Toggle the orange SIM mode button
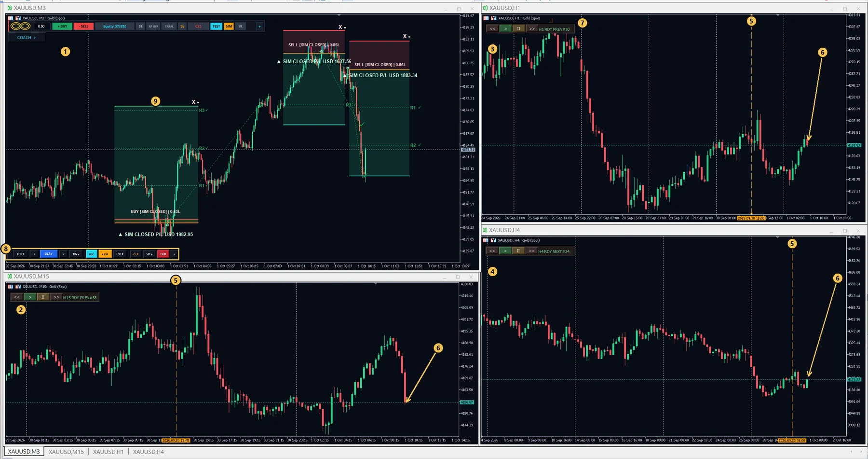 point(229,26)
